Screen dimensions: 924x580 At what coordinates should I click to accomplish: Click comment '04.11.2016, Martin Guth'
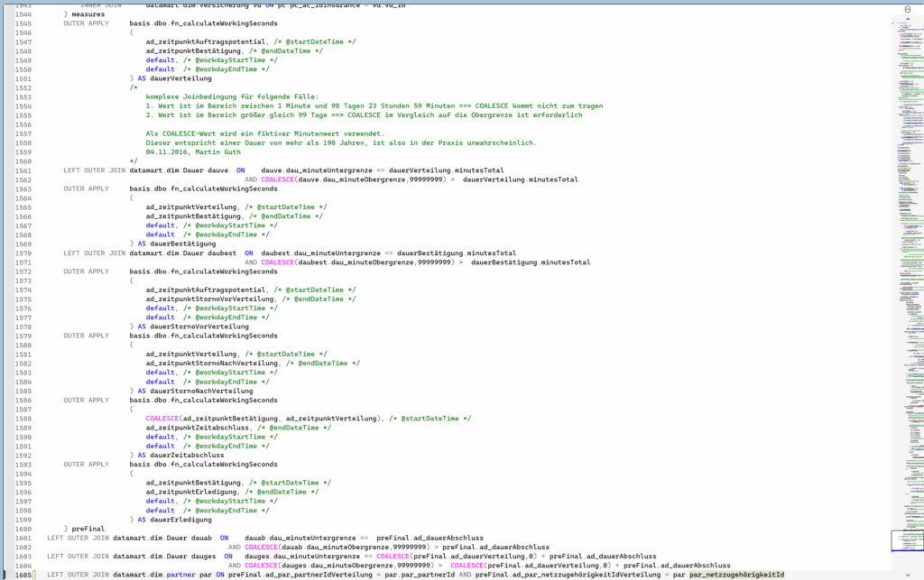[193, 152]
